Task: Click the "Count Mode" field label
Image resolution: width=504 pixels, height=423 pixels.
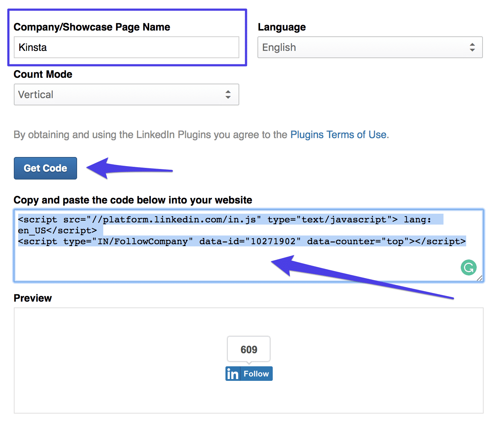Action: [43, 74]
